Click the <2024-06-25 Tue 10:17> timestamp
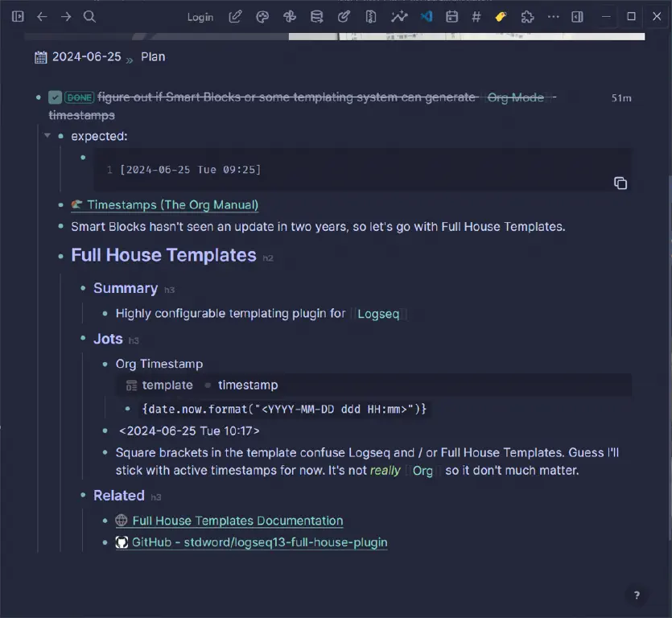The height and width of the screenshot is (618, 672). point(189,431)
